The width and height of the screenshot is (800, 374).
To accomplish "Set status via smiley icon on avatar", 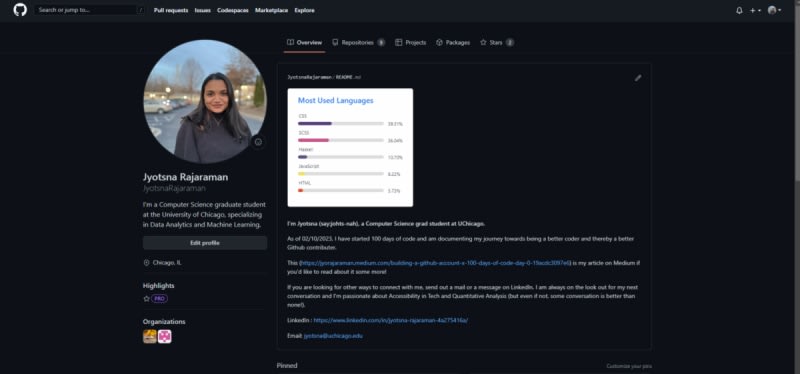I will 258,142.
